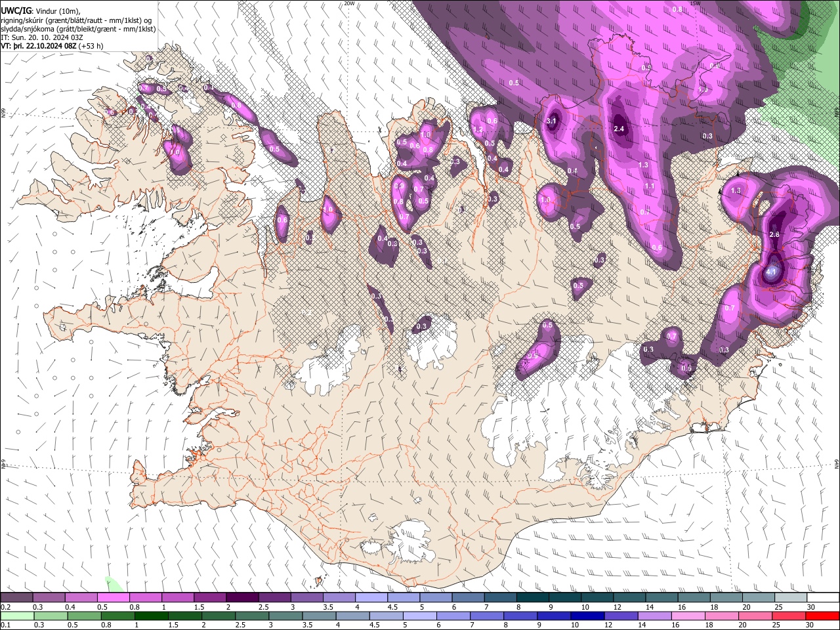Click the lightest green rain swatch at 0.1

[16, 616]
